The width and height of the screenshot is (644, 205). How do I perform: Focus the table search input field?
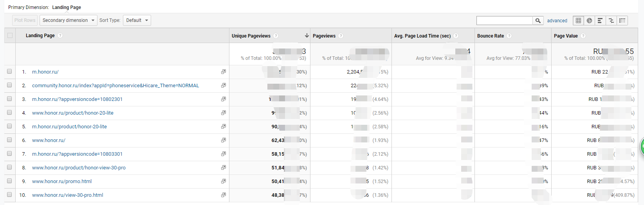(504, 21)
